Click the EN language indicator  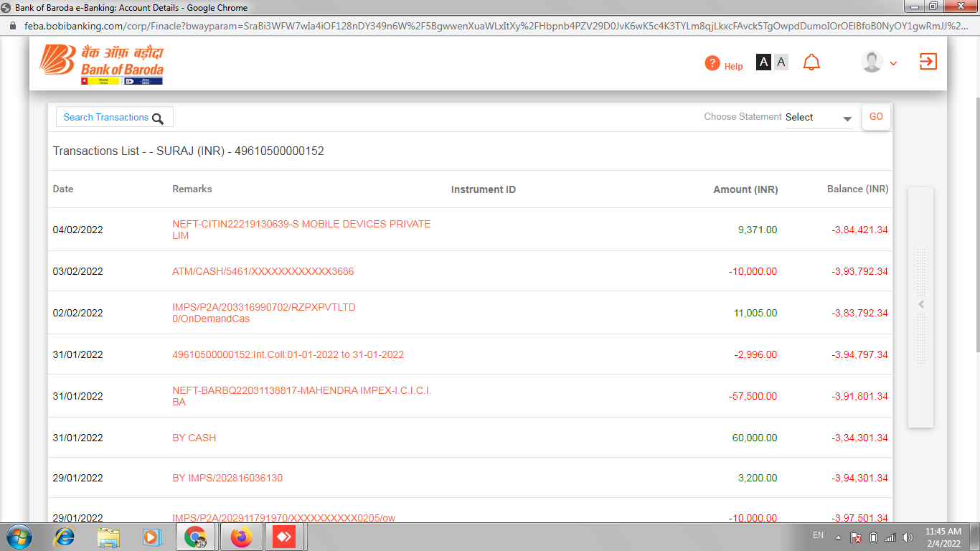[818, 535]
